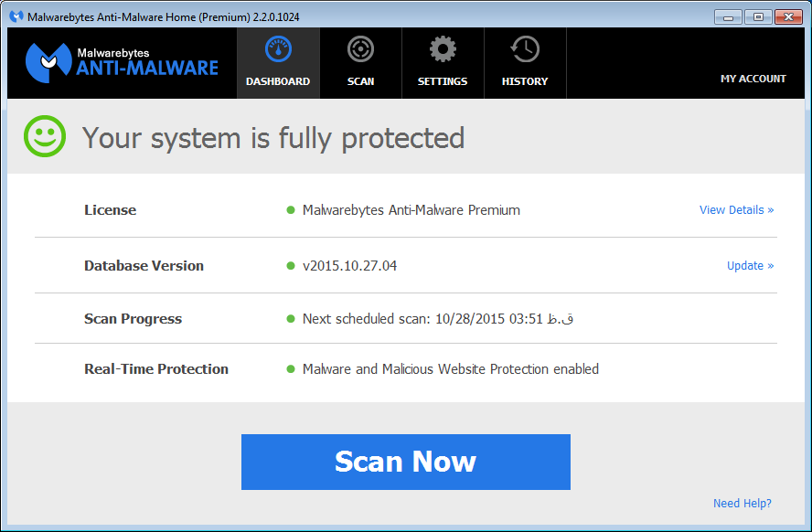The width and height of the screenshot is (812, 532).
Task: Switch to the DASHBOARD tab label
Action: click(x=278, y=81)
